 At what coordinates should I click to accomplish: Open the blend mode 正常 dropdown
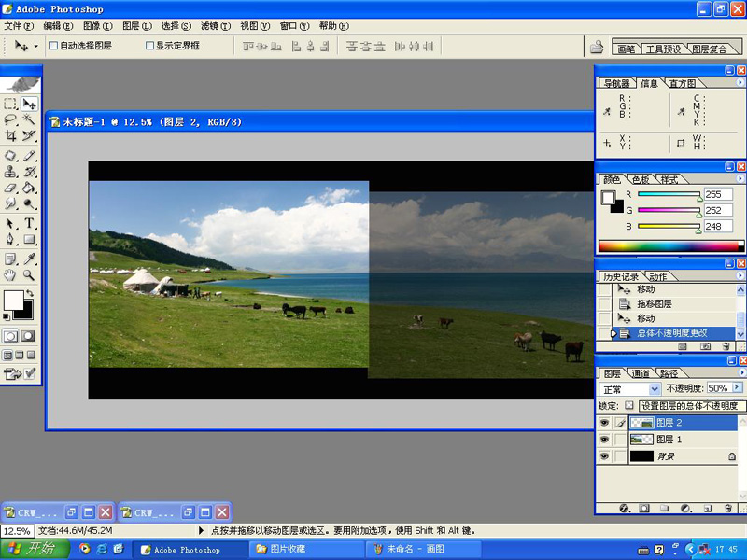(x=655, y=389)
